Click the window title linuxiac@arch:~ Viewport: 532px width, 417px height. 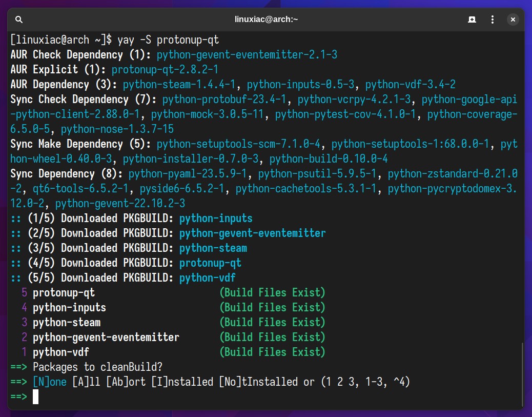pyautogui.click(x=266, y=19)
